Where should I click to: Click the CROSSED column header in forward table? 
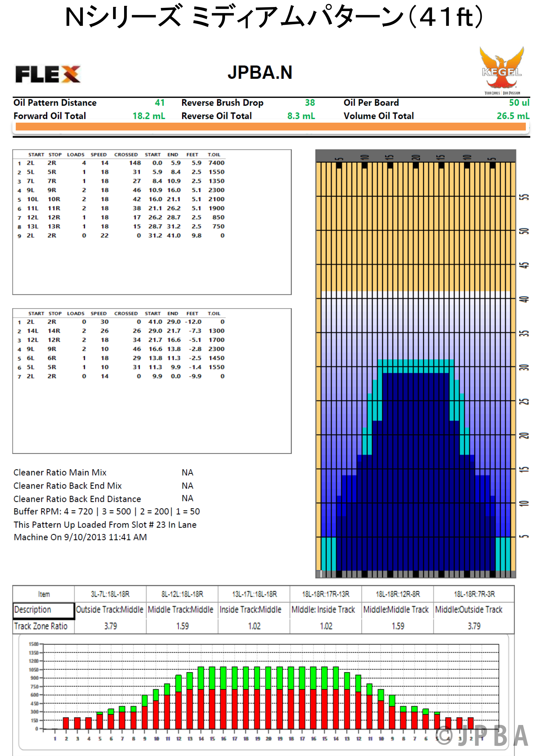pos(126,155)
